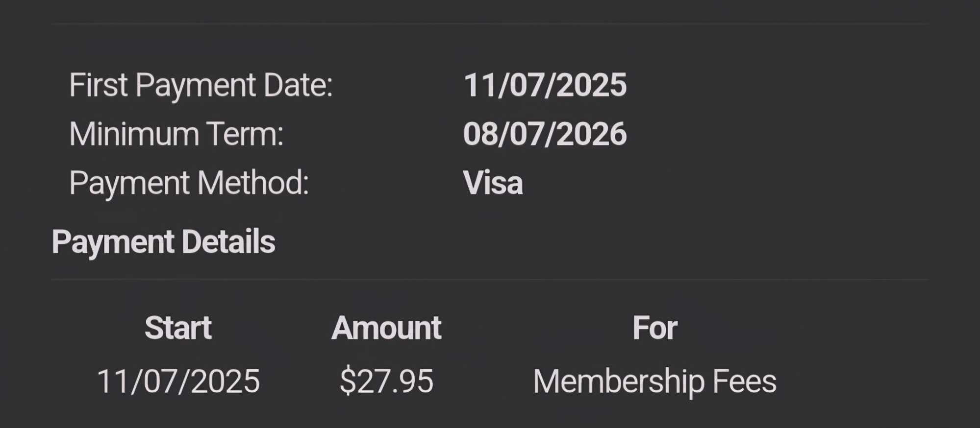The width and height of the screenshot is (980, 428).
Task: Click the top divider line above payment info
Action: point(490,23)
